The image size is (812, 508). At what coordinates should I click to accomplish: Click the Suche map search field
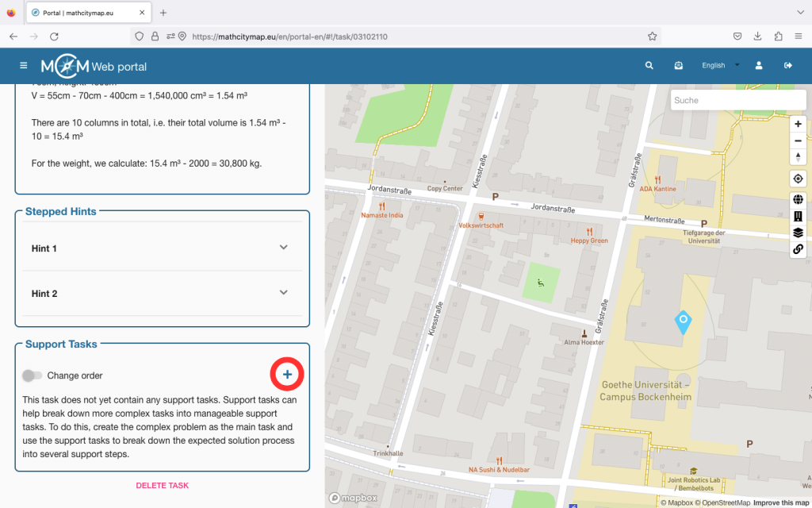(x=726, y=100)
